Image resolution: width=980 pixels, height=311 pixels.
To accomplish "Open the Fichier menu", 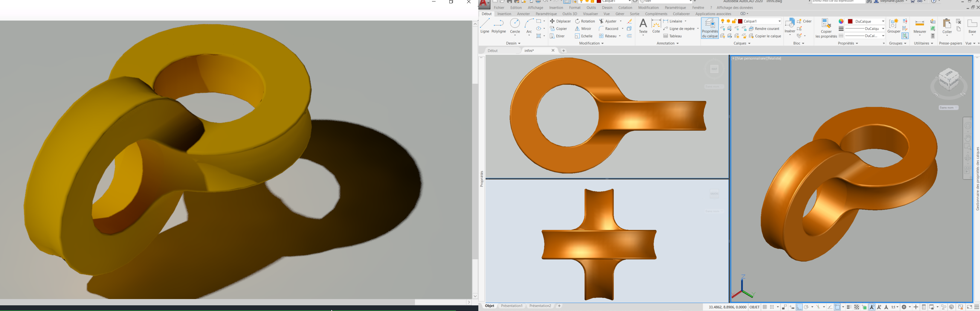I will (x=499, y=7).
